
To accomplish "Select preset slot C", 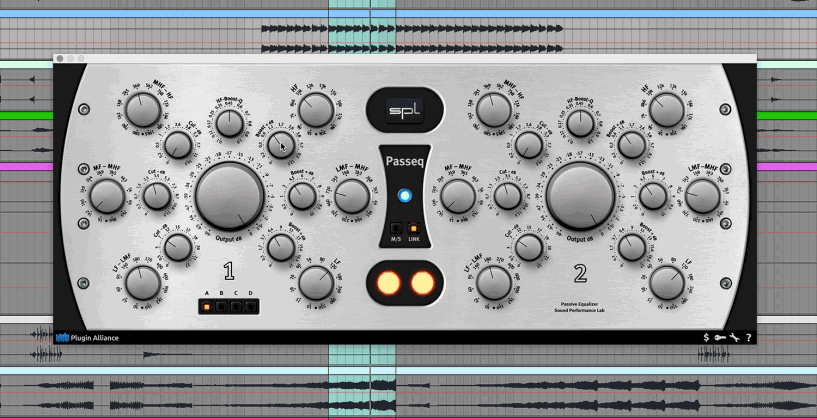I will [x=236, y=306].
